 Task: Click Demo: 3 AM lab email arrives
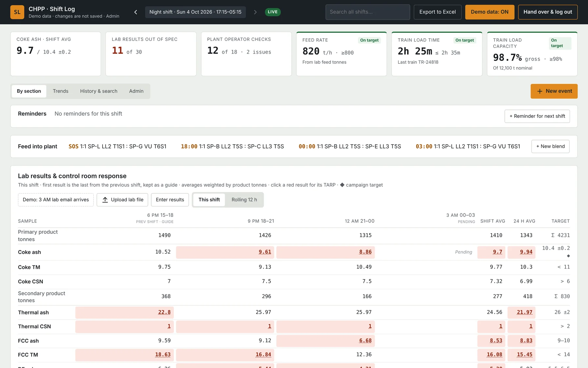[x=56, y=200]
